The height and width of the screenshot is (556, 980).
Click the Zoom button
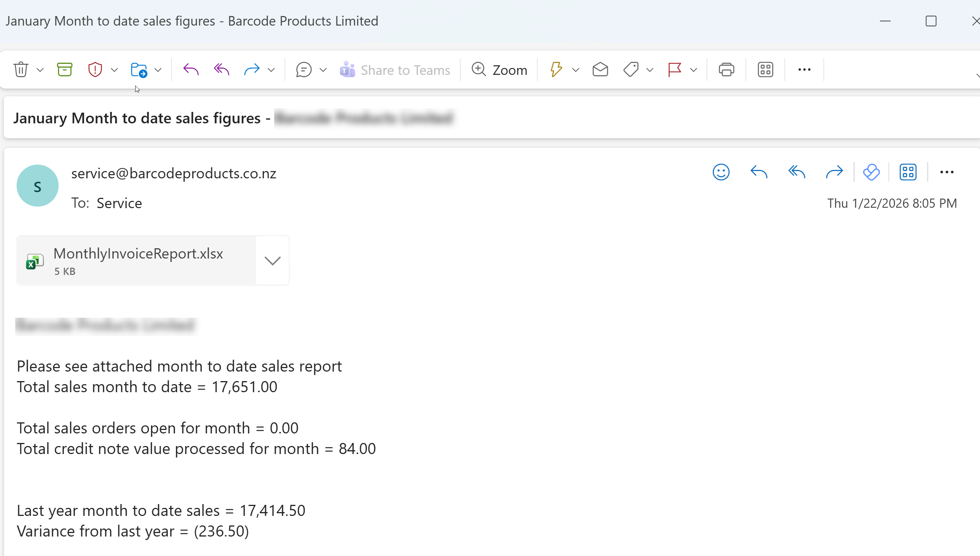(x=500, y=70)
